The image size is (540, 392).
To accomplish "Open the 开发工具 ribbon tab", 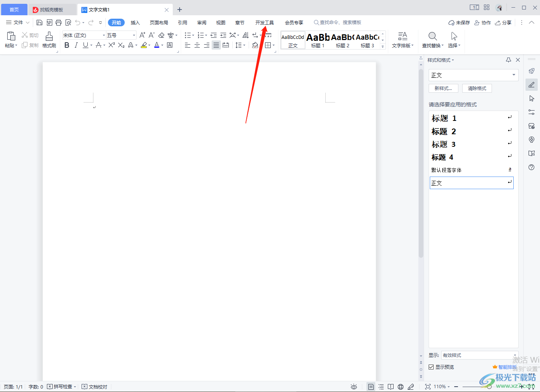I will click(265, 22).
